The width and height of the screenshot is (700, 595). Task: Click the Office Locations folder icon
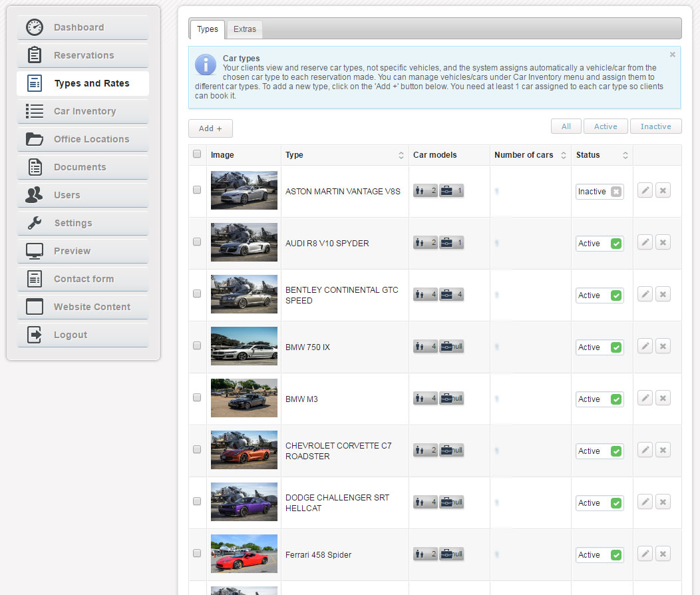35,139
